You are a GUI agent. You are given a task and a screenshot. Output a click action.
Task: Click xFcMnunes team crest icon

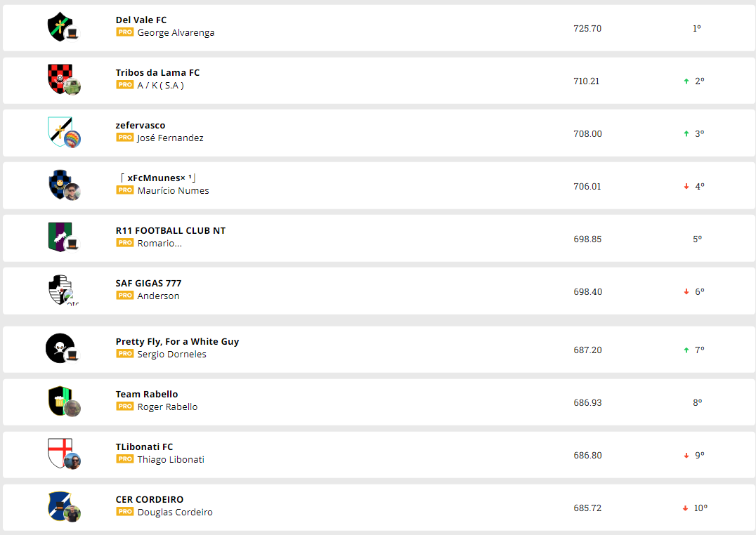[x=60, y=184]
